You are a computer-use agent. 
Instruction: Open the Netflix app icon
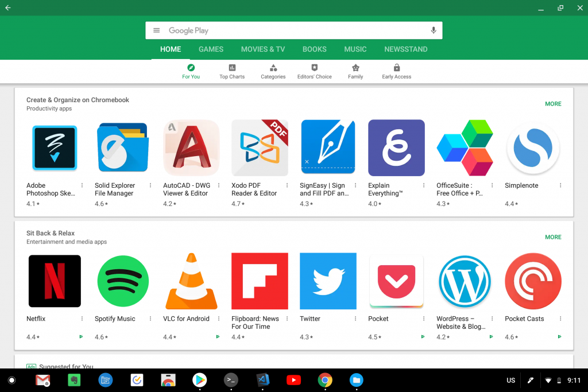55,281
